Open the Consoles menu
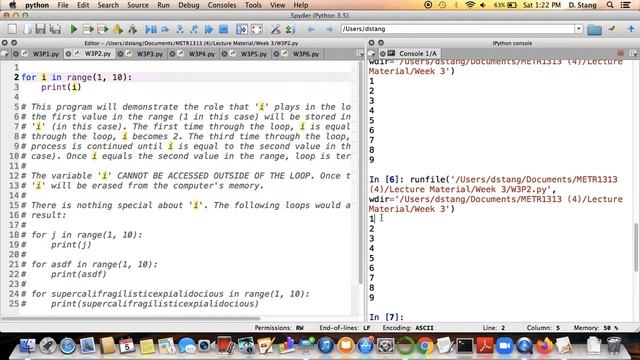This screenshot has width=640, height=360. pos(222,5)
